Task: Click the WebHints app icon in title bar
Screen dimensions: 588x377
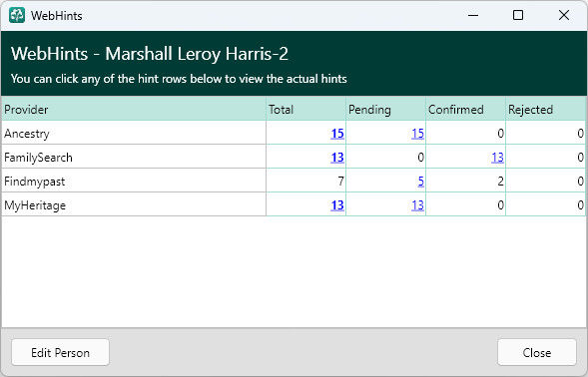Action: point(17,15)
